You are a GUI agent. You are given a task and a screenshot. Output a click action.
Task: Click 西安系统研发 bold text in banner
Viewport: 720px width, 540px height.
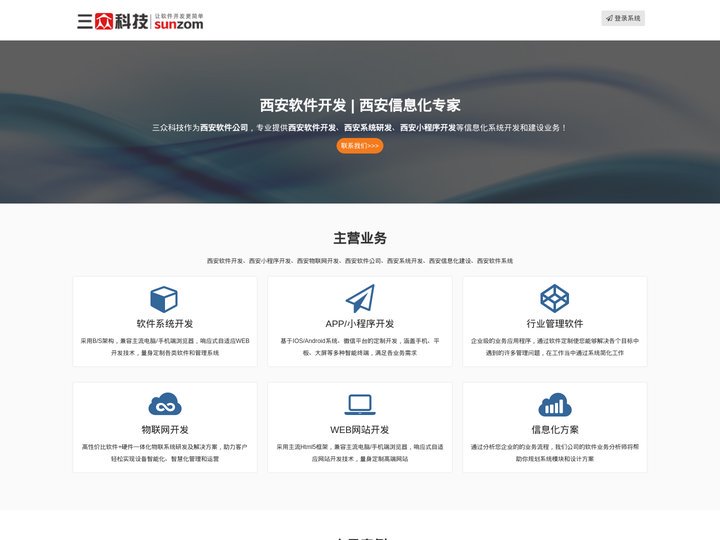pos(368,128)
